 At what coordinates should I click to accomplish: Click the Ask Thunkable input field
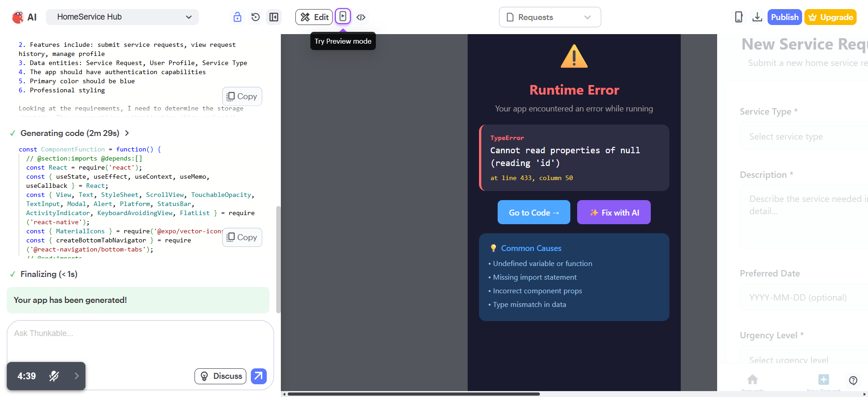coord(140,341)
